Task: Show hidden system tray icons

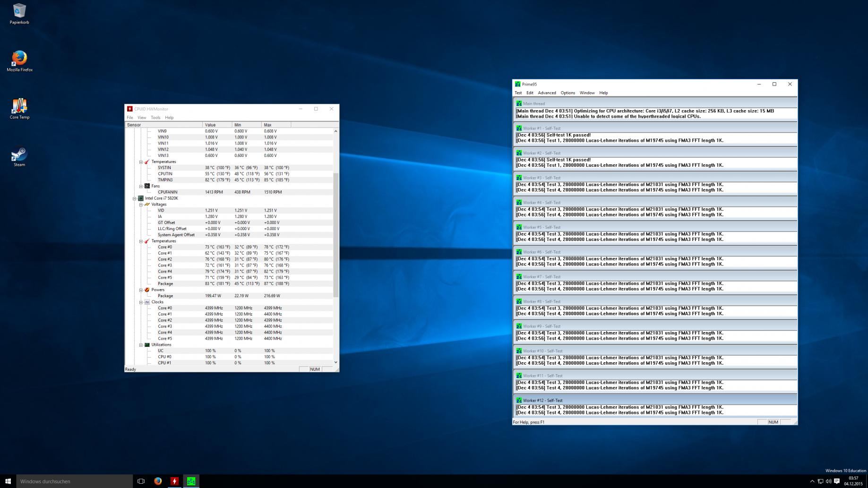Action: tap(812, 481)
